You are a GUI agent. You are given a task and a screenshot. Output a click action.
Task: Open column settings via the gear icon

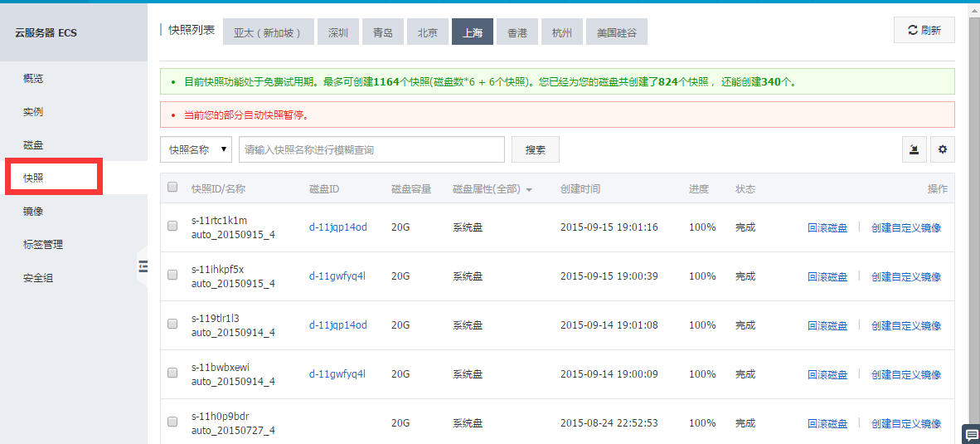coord(942,150)
